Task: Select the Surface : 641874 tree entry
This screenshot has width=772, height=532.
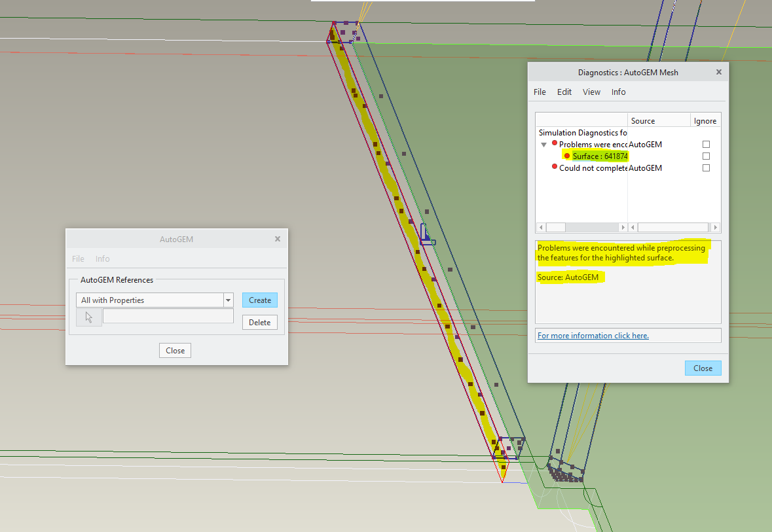Action: click(x=600, y=156)
